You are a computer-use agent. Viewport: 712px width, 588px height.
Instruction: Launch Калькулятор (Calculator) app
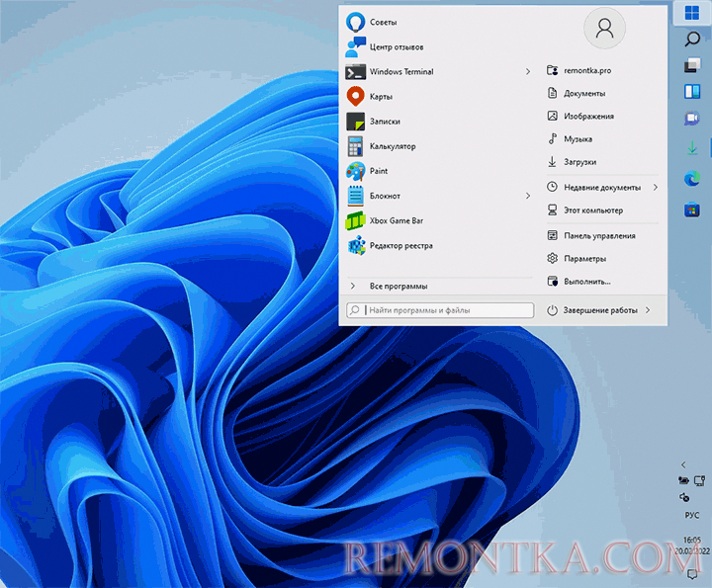[x=392, y=146]
